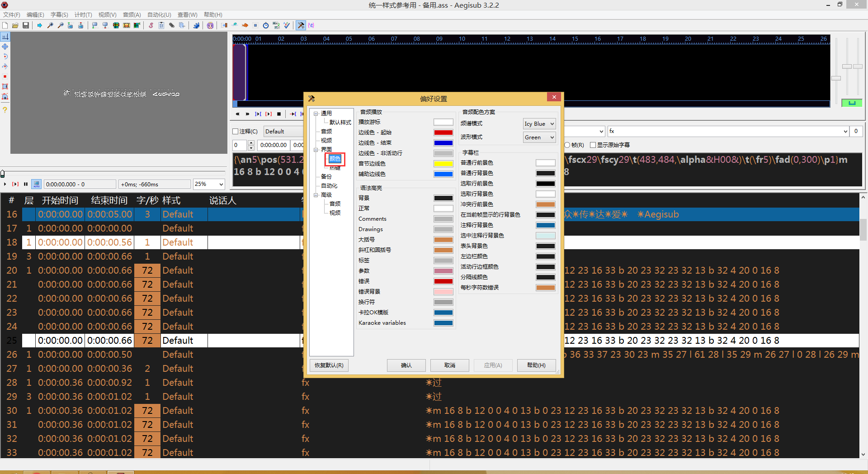Click the 播放游标 color swatch
The height and width of the screenshot is (474, 868).
point(443,122)
